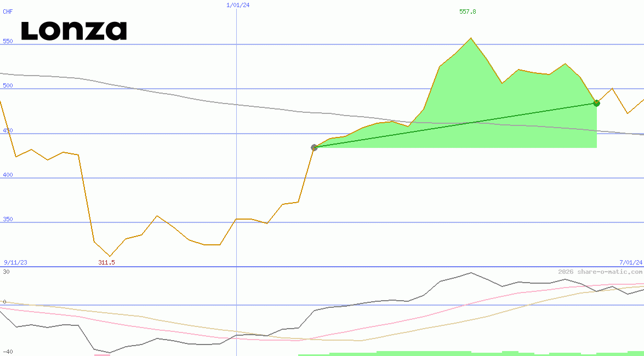This screenshot has height=356, width=644.
Task: Click the 450 price axis label
Action: (8, 130)
